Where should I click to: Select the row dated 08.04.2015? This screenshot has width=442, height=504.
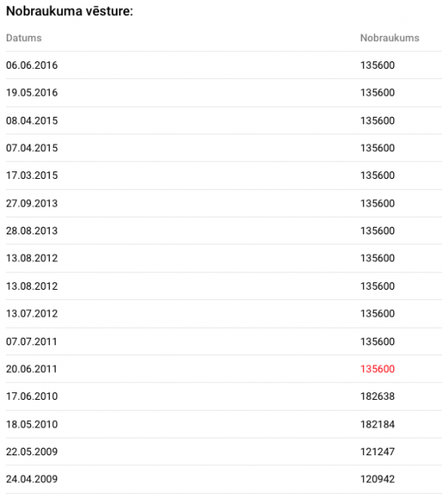point(224,120)
